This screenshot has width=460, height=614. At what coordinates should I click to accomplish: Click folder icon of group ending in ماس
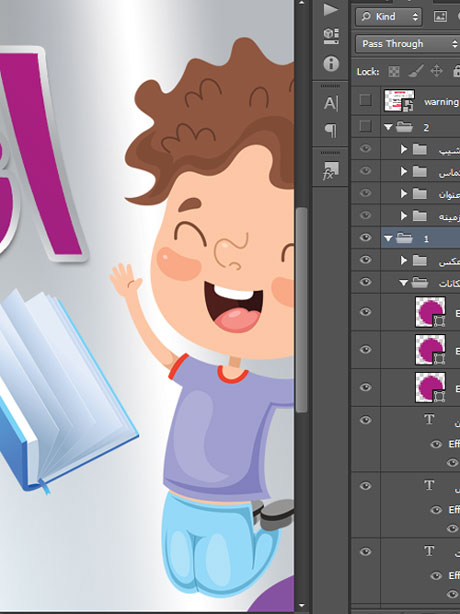pyautogui.click(x=420, y=171)
